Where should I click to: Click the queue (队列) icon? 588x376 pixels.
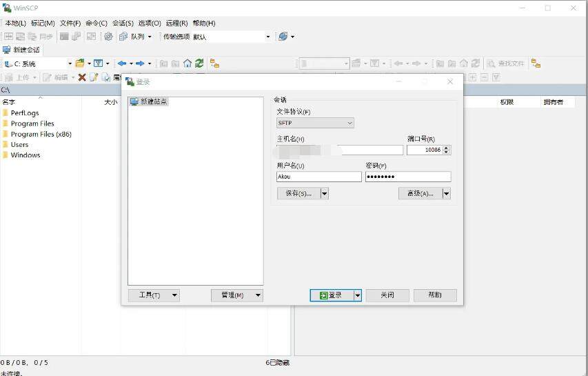click(123, 37)
